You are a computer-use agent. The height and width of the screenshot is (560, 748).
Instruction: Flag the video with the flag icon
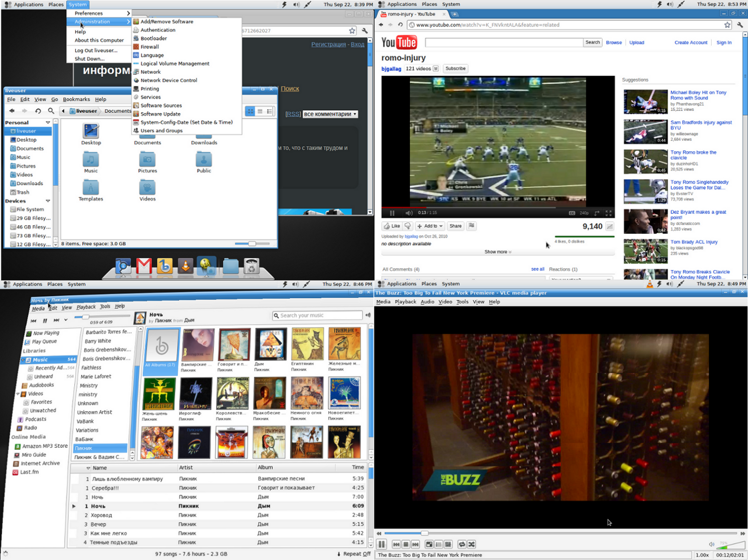[471, 226]
